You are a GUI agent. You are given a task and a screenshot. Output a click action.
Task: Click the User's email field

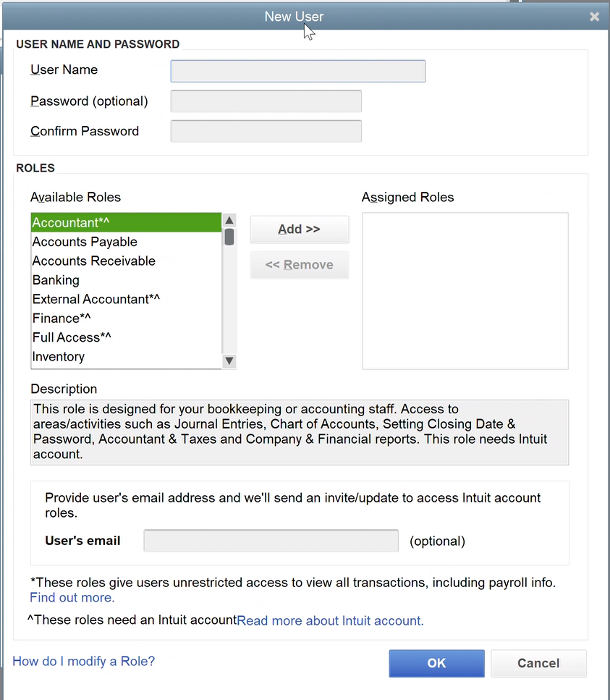click(x=271, y=541)
